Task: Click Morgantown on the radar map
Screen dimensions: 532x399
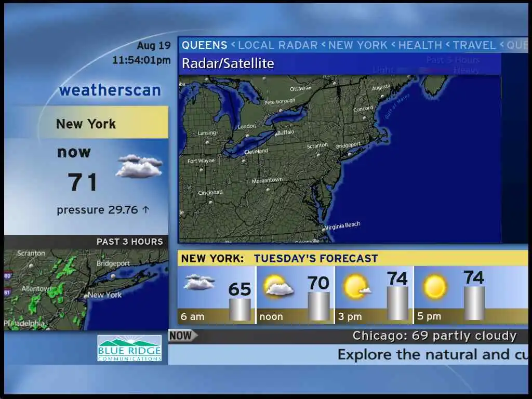Action: click(268, 180)
